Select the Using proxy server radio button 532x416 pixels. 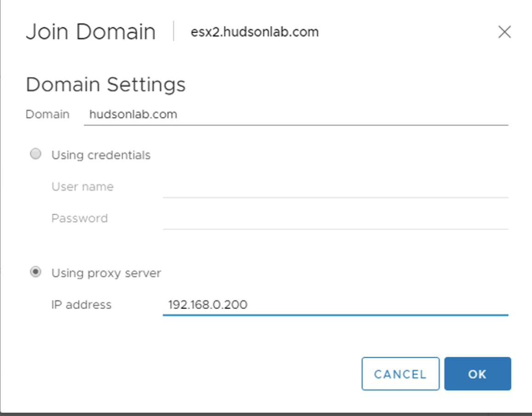[35, 272]
